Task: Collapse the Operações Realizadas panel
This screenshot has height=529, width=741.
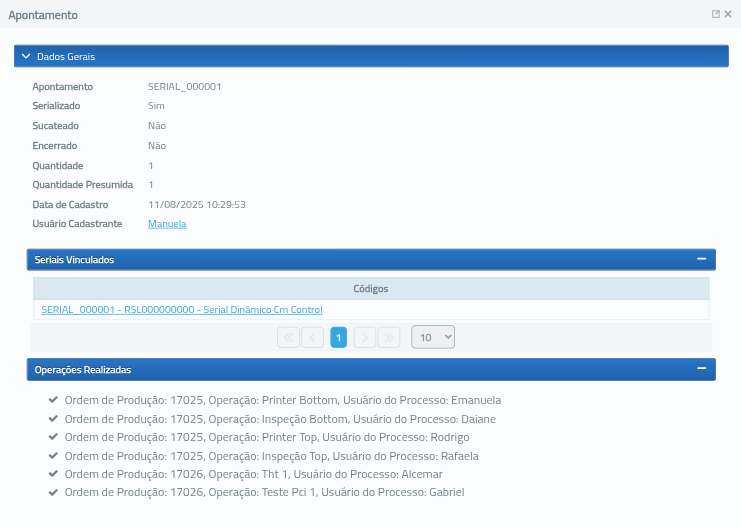Action: 702,370
